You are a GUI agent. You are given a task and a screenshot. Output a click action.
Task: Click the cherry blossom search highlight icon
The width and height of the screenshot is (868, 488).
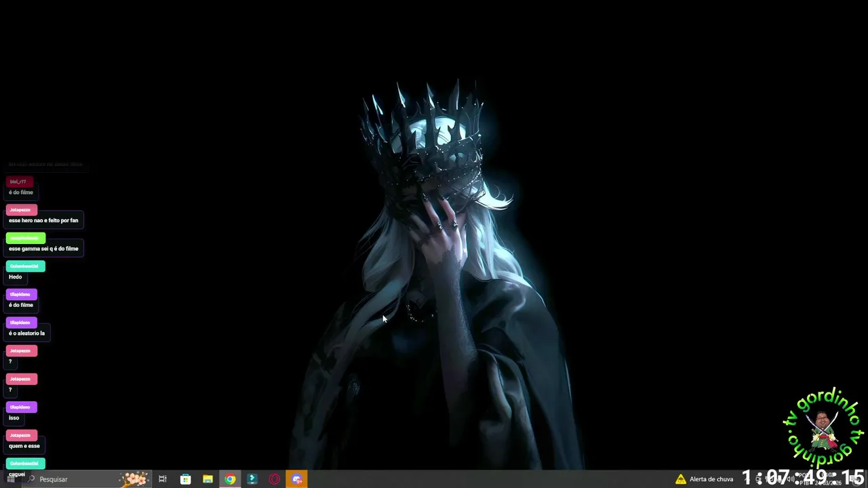point(134,479)
